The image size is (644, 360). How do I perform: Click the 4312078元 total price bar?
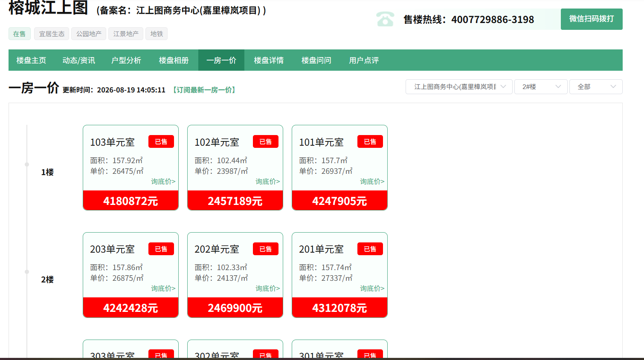(339, 308)
